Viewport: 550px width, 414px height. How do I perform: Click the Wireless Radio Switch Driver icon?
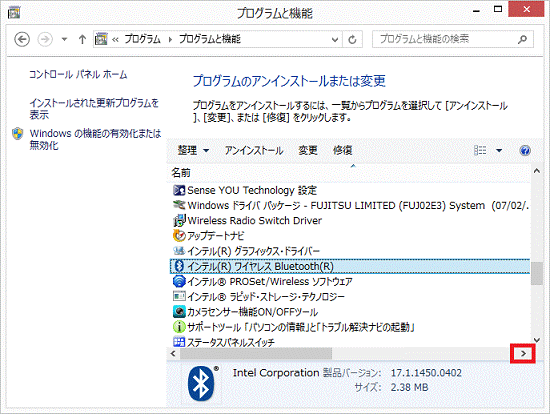pyautogui.click(x=179, y=221)
